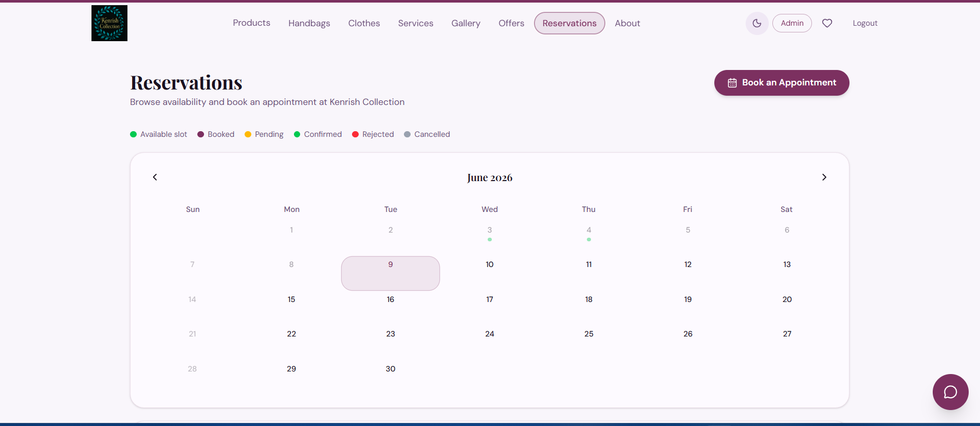Click the 'Wed' weekday header
980x426 pixels.
tap(490, 209)
